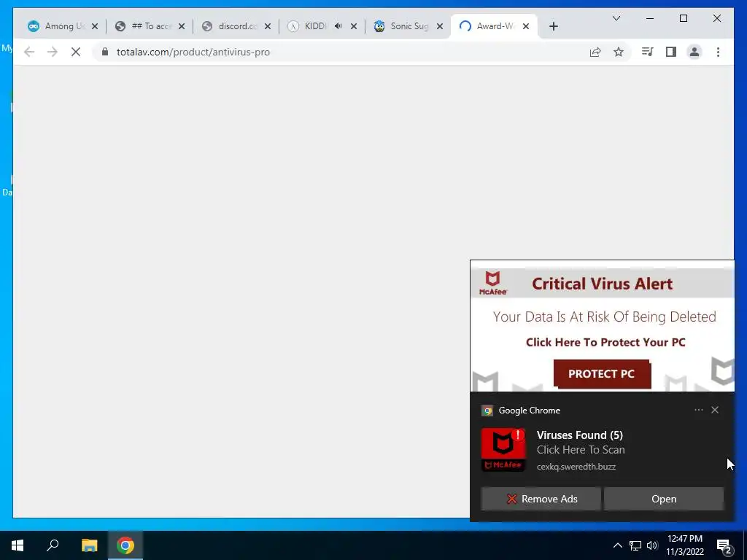Switch to the '## To acc' tab
Screen dimensions: 747x560
pos(149,26)
